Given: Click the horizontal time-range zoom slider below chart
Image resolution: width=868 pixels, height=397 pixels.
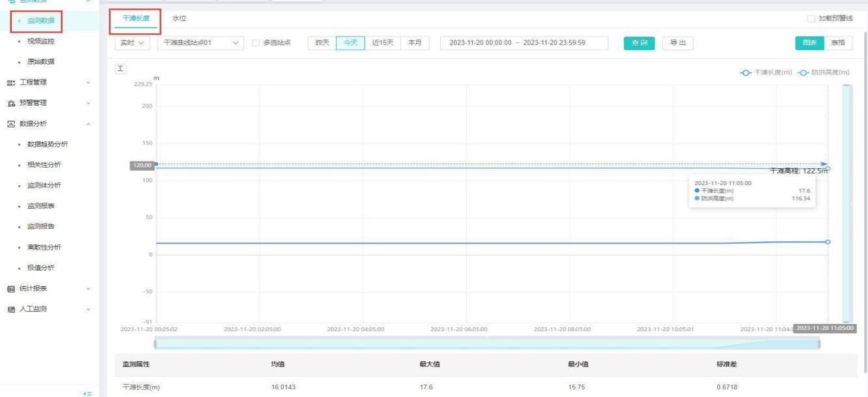Looking at the screenshot, I should 486,344.
